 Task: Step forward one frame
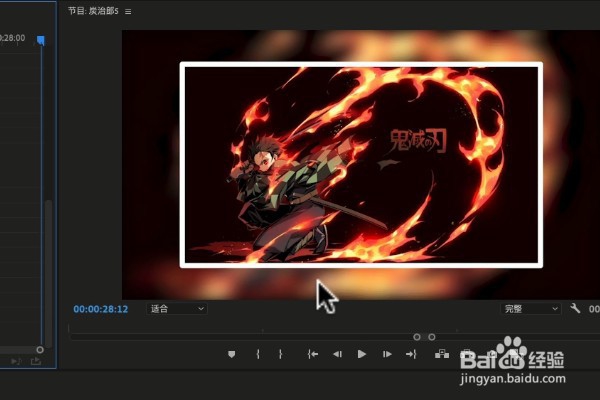387,354
